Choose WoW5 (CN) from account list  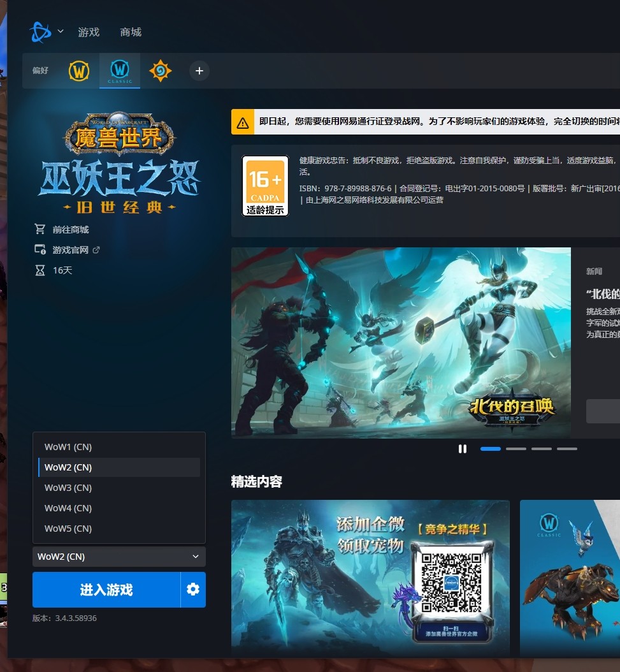119,529
